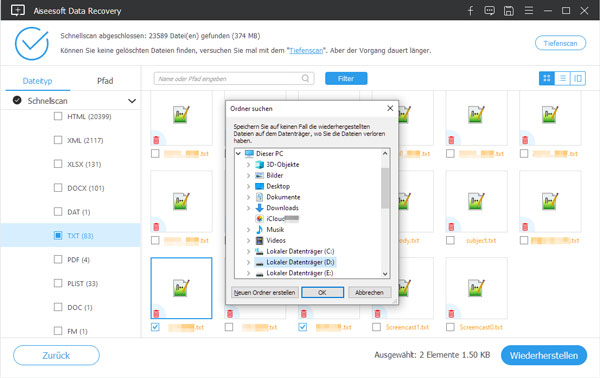Select Lokaler Datenträger (D:) in folder tree
Image resolution: width=600 pixels, height=378 pixels.
[300, 262]
